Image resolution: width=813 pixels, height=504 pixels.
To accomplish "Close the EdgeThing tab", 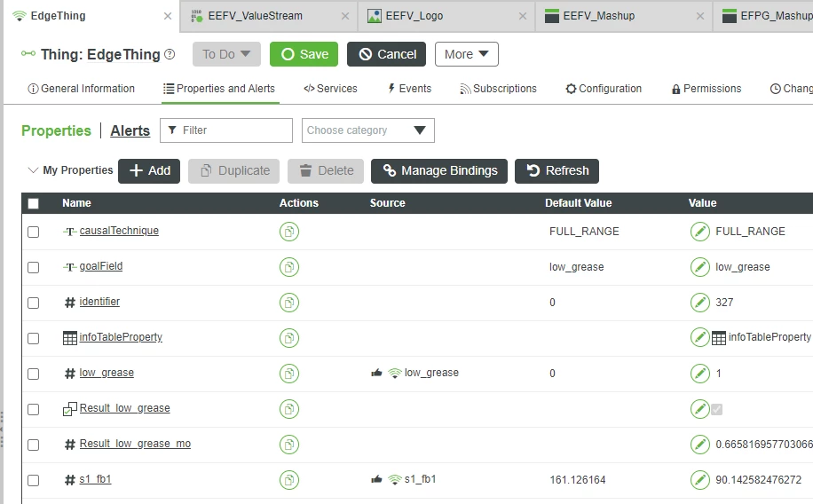I will click(168, 16).
